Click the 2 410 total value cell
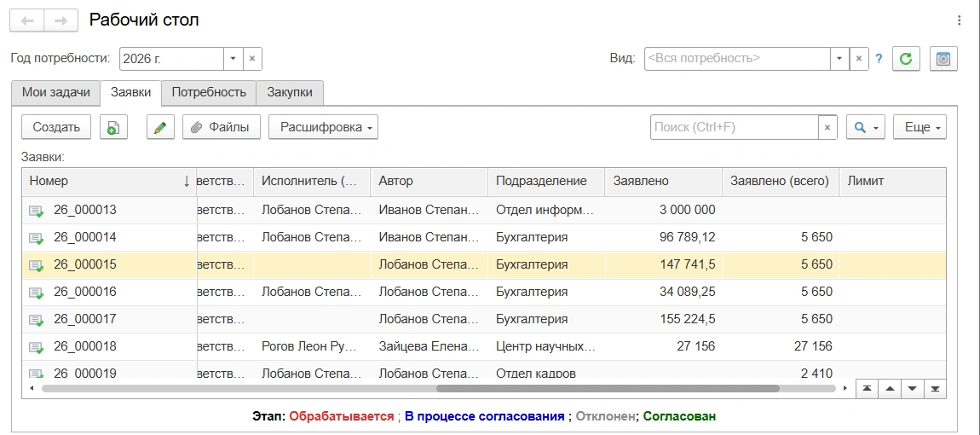This screenshot has width=980, height=435. (x=781, y=370)
